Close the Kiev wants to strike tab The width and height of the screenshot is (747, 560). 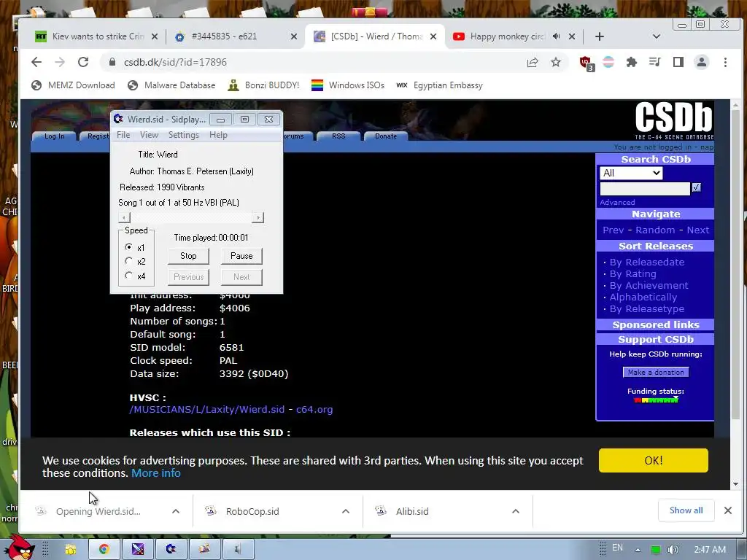(x=155, y=36)
